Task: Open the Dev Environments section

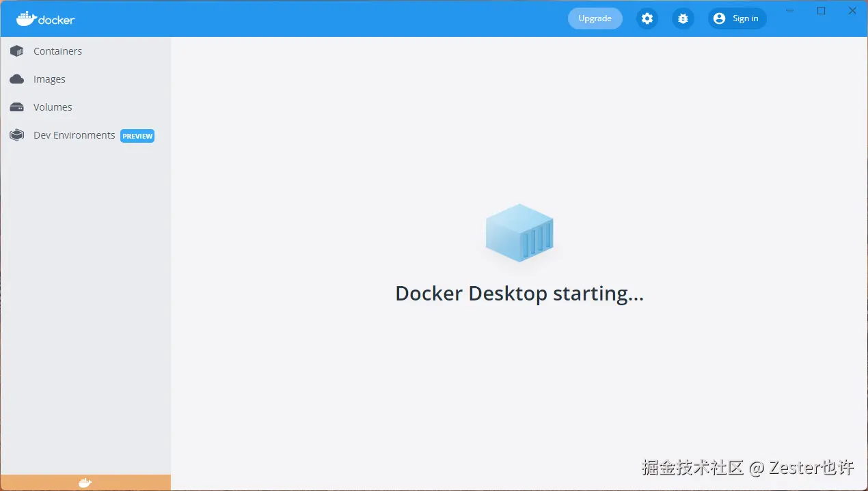Action: 85,135
